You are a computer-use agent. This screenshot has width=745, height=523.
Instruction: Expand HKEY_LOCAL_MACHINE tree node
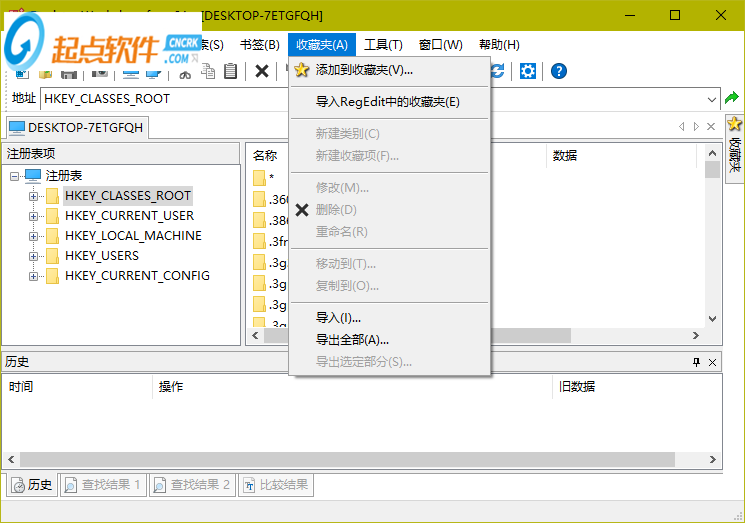[33, 236]
